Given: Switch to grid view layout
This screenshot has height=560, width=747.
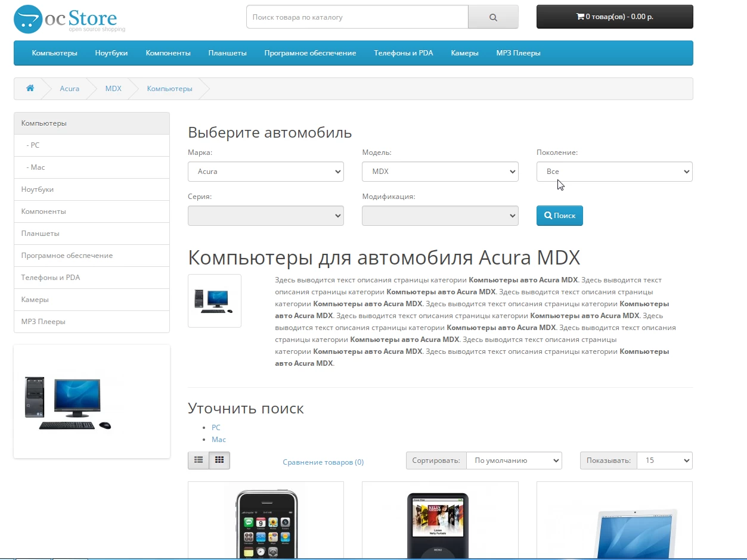Looking at the screenshot, I should pos(219,461).
